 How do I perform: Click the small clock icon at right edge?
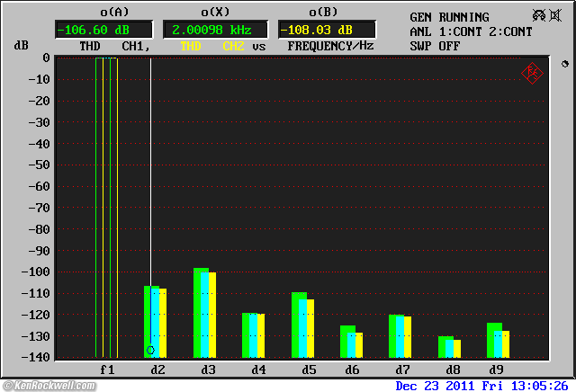(564, 64)
